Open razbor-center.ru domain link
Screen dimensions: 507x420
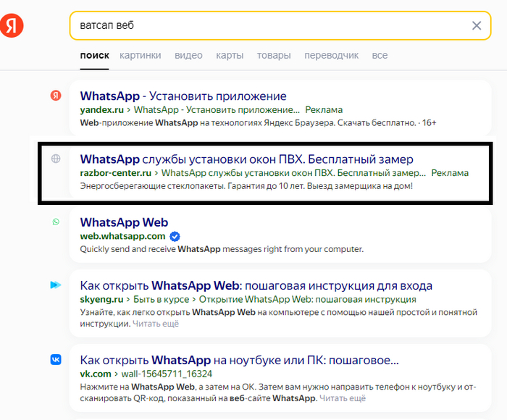coord(115,173)
